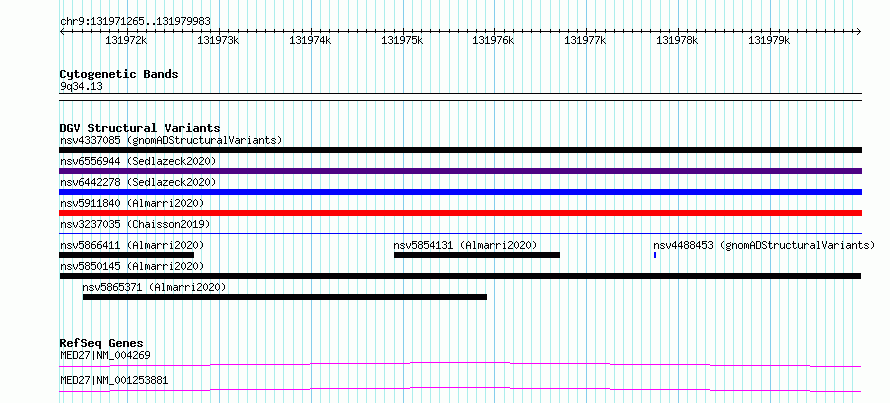This screenshot has width=890, height=403.
Task: Click the 9q34.13 band label
Action: (x=81, y=87)
